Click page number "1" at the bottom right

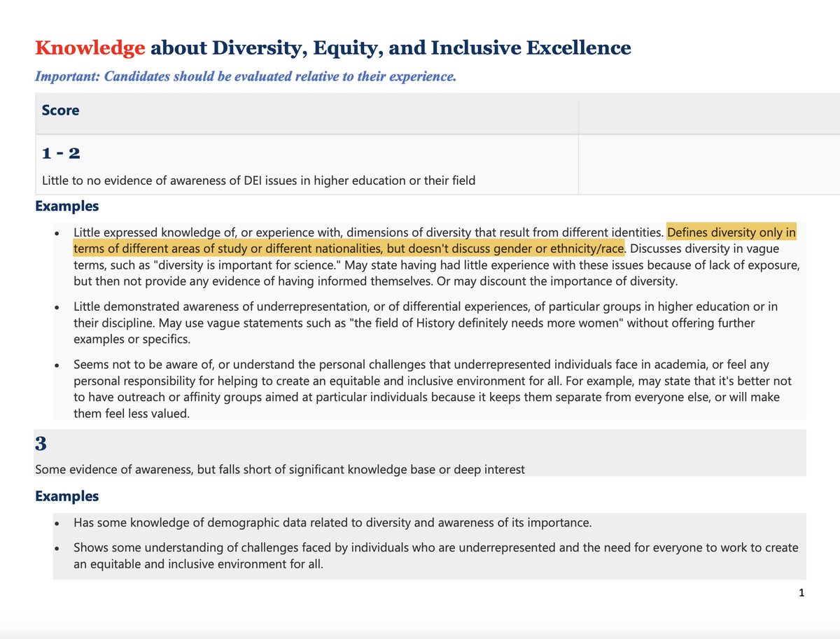coord(801,594)
